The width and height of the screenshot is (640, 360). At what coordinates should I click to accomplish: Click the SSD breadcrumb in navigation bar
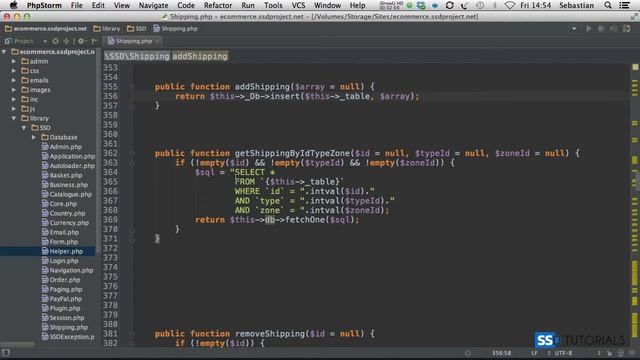pyautogui.click(x=136, y=29)
